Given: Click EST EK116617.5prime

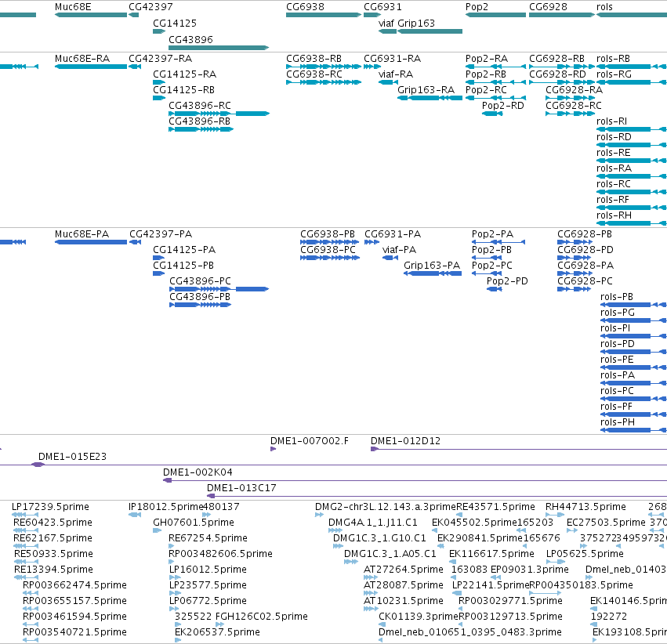Looking at the screenshot, I should pos(491,555).
